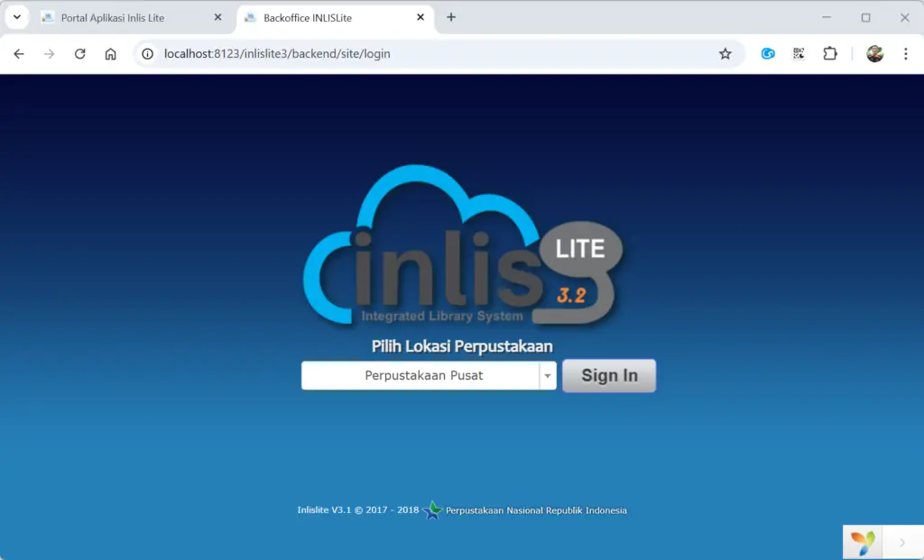The width and height of the screenshot is (924, 560).
Task: View site information for localhost
Action: [x=147, y=53]
